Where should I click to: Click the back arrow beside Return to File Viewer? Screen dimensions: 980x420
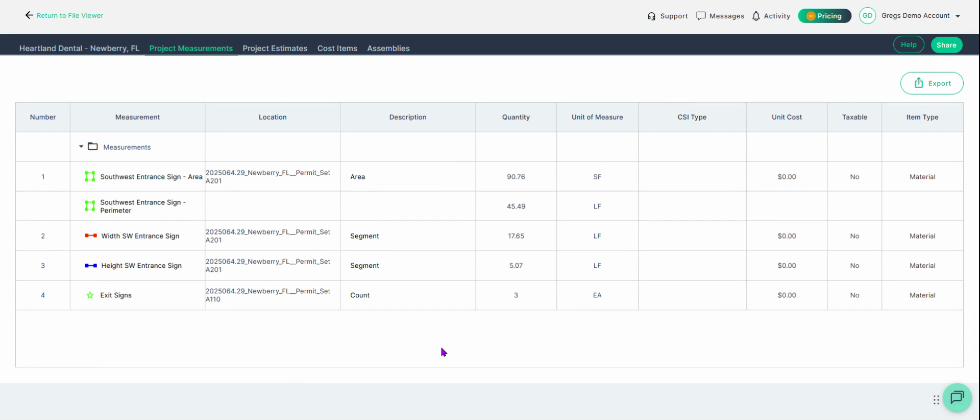29,15
